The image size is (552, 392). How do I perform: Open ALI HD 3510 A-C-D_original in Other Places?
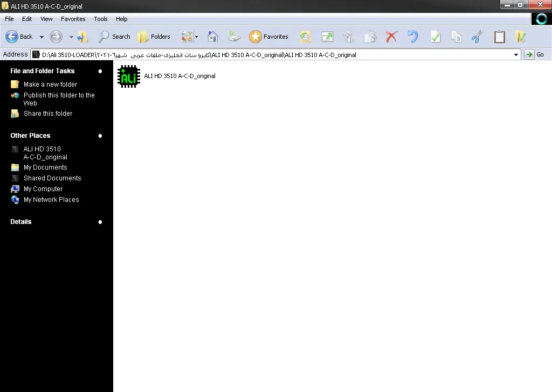(45, 153)
